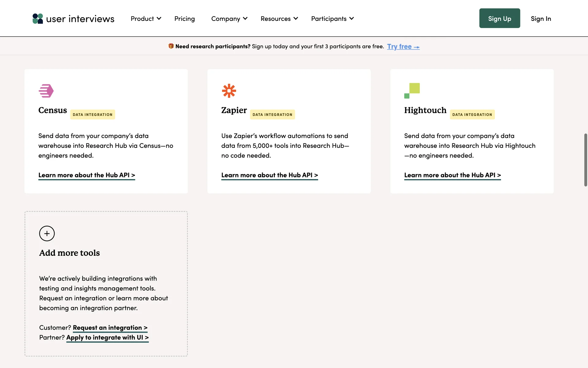588x368 pixels.
Task: Open the Company dropdown menu
Action: 229,19
